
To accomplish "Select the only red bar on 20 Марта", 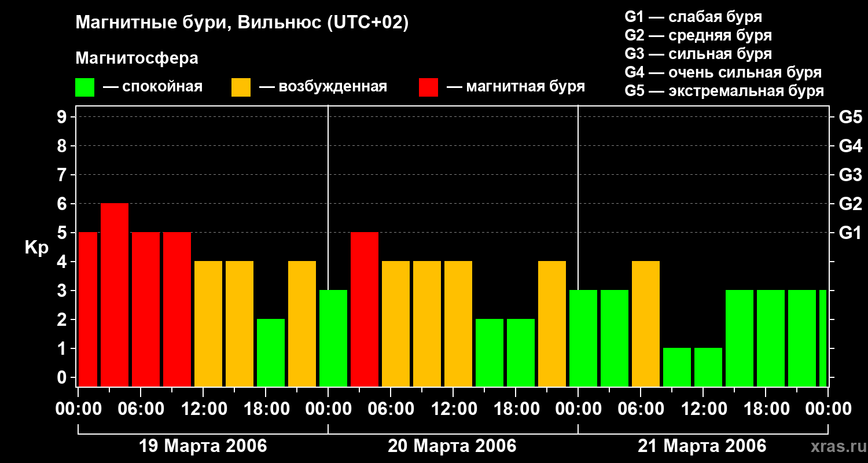I will [365, 310].
